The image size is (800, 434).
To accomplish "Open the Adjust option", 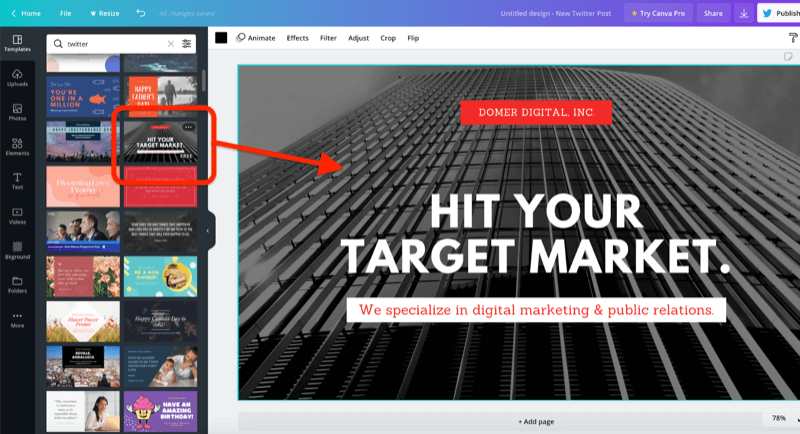I will [x=358, y=38].
